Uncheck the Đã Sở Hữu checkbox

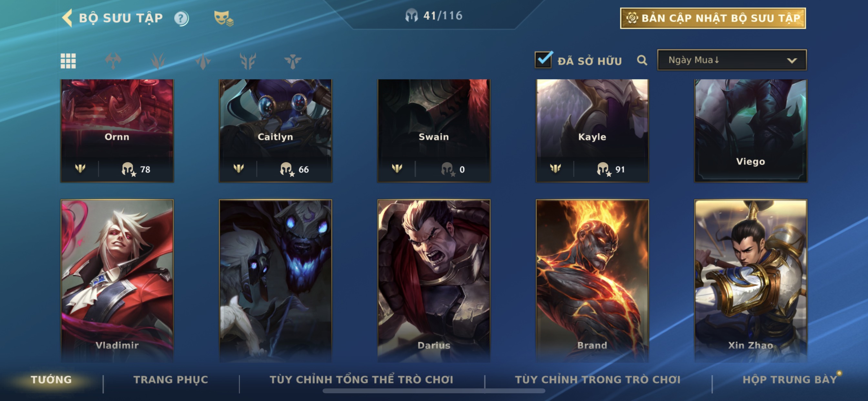coord(543,60)
